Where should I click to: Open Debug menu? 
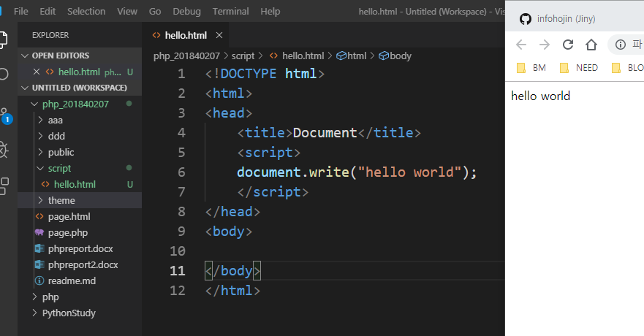pyautogui.click(x=187, y=12)
